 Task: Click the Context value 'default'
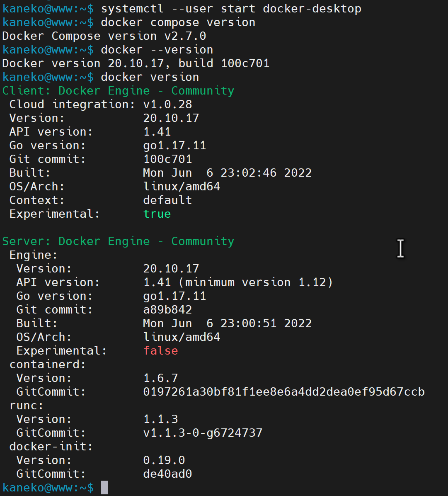(x=167, y=200)
